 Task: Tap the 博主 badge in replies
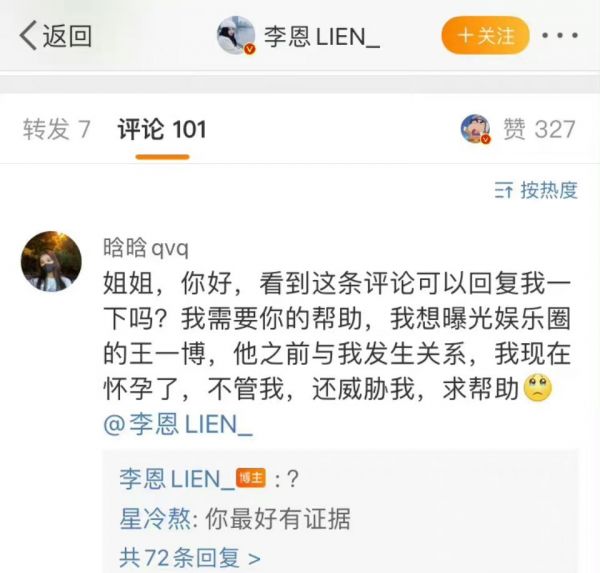pos(251,478)
